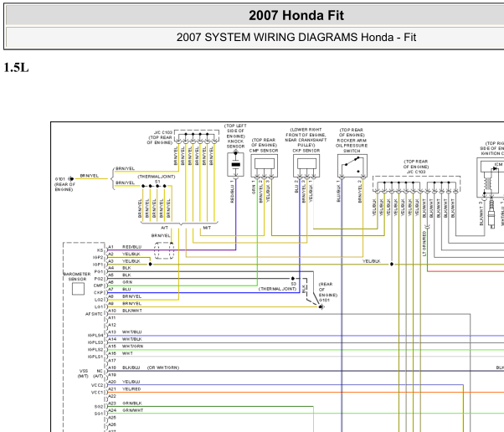The width and height of the screenshot is (504, 432).
Task: Click pin A10 BLK/WHT wire label
Action: point(132,311)
